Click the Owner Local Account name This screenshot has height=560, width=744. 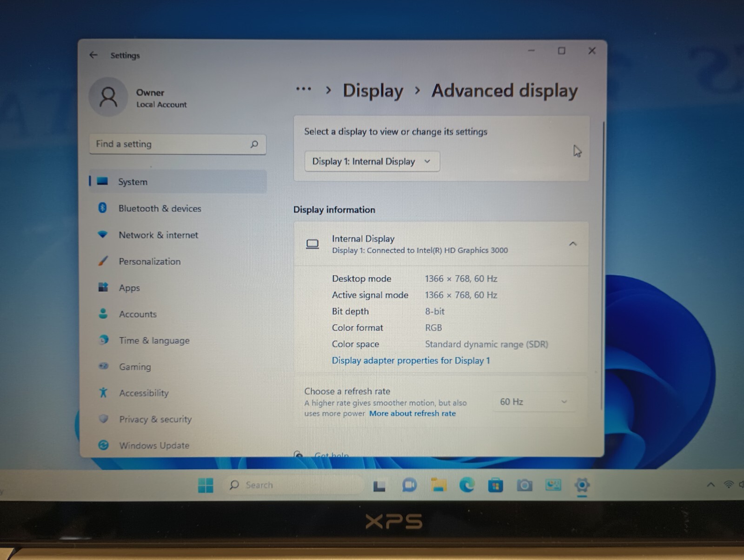(161, 98)
